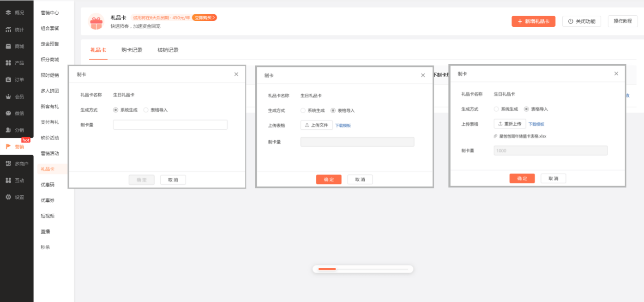The width and height of the screenshot is (644, 302).
Task: Open 微信 WeChat sidebar icon
Action: click(8, 113)
